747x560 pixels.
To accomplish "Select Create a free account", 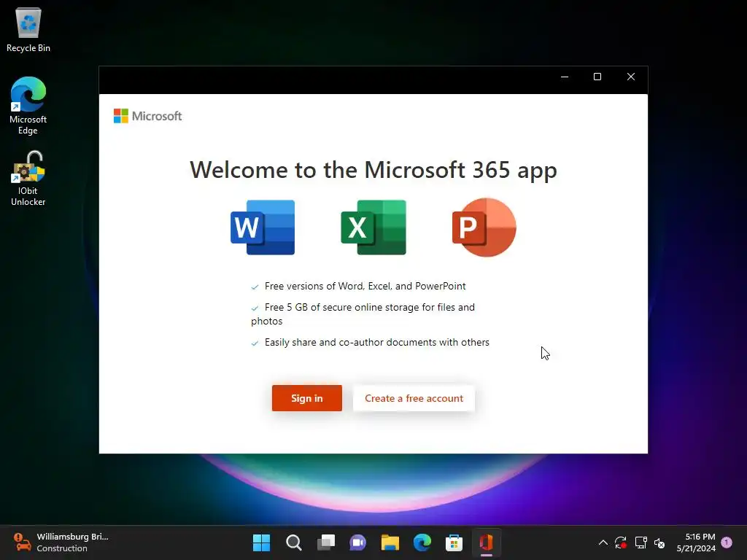I will point(414,398).
